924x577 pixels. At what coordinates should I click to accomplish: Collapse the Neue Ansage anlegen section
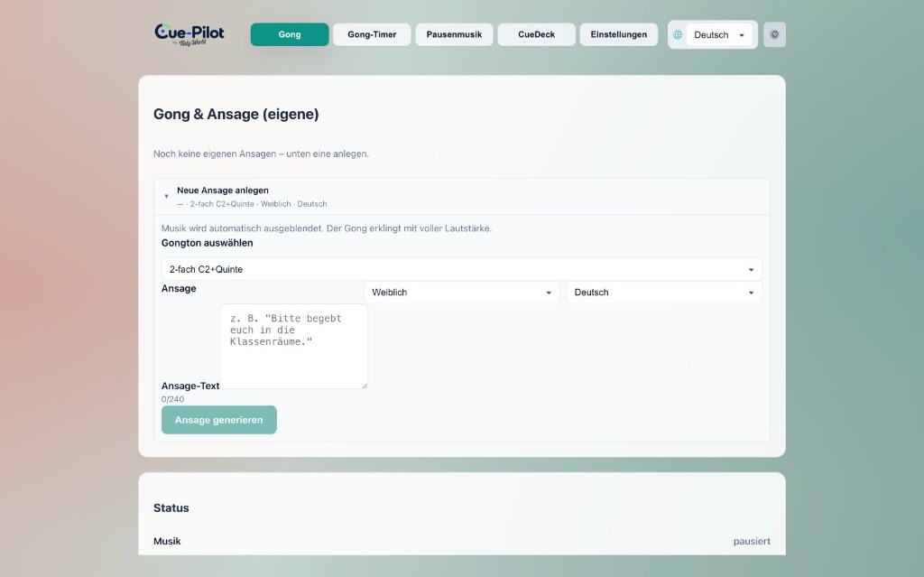(x=461, y=197)
